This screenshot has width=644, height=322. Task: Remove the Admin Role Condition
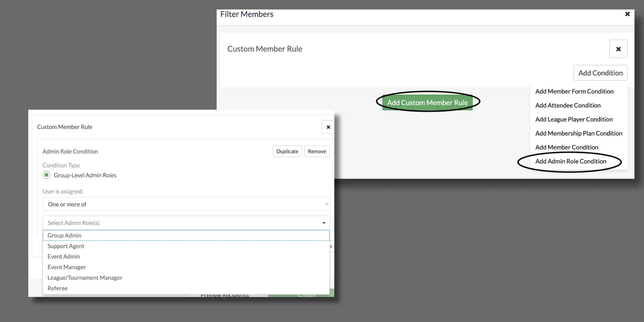point(317,151)
